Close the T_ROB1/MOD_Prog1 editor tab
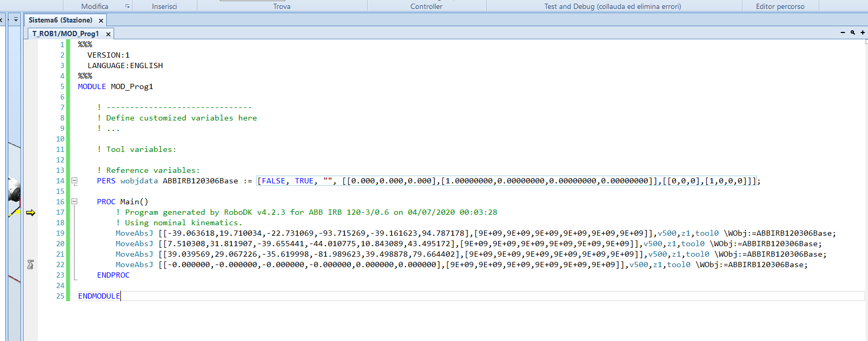Viewport: 868px width, 341px height. pos(108,34)
